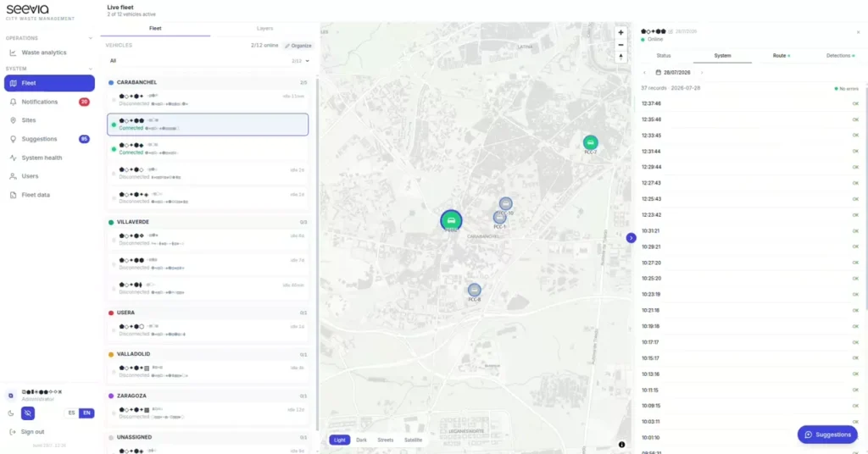
Task: Open Suggestions lightbulb in sidebar
Action: pos(14,139)
